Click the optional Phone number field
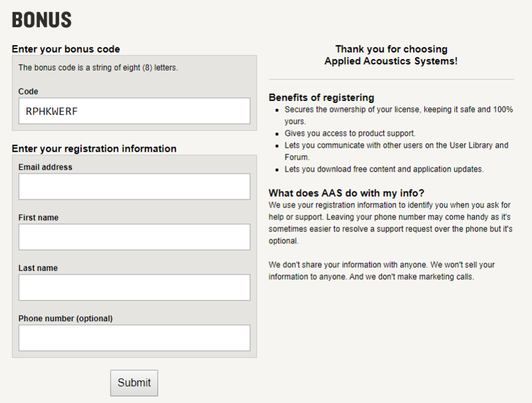This screenshot has height=403, width=532. tap(134, 338)
